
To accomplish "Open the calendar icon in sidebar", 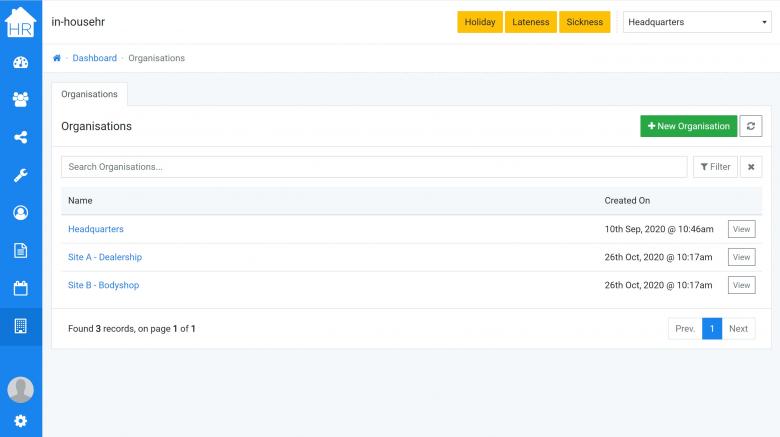I will (x=20, y=288).
